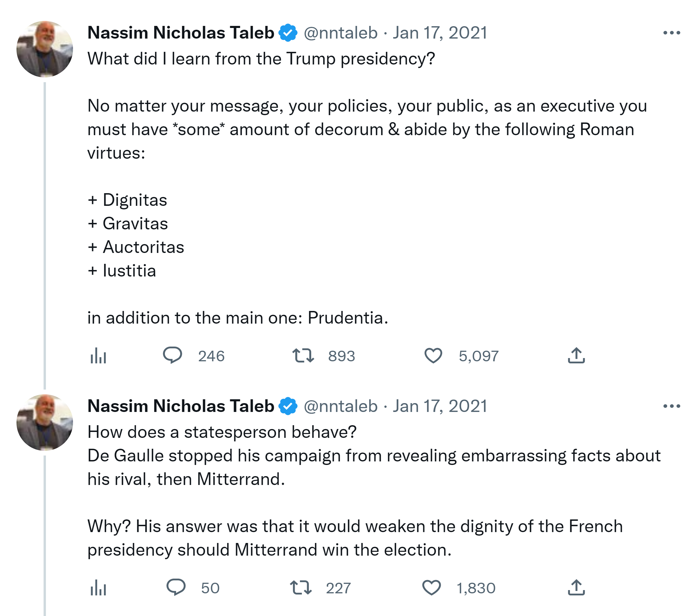Expand more options on the second tweet
Viewport: 696px width, 616px height.
coord(672,406)
